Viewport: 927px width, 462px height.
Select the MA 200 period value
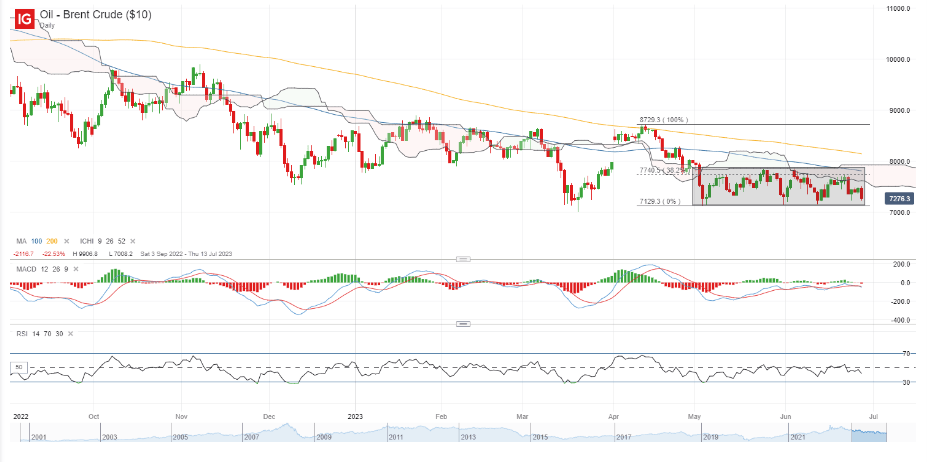[53, 241]
